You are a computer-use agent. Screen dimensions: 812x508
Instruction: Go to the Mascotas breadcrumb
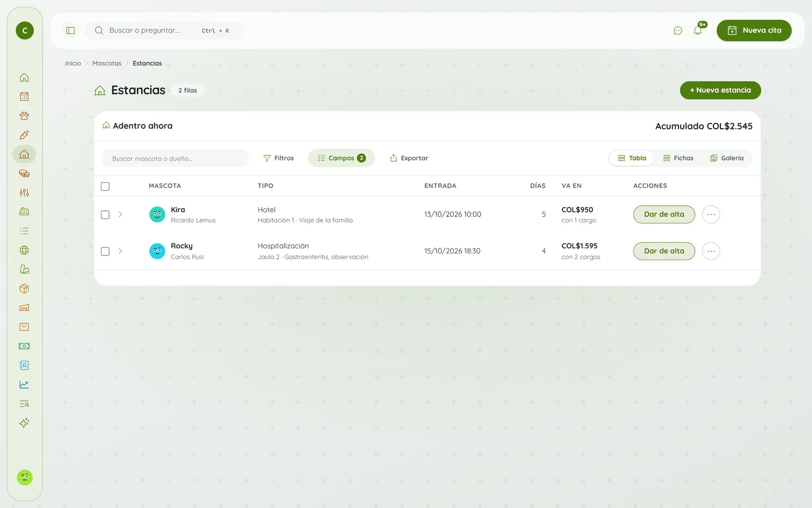pyautogui.click(x=107, y=63)
